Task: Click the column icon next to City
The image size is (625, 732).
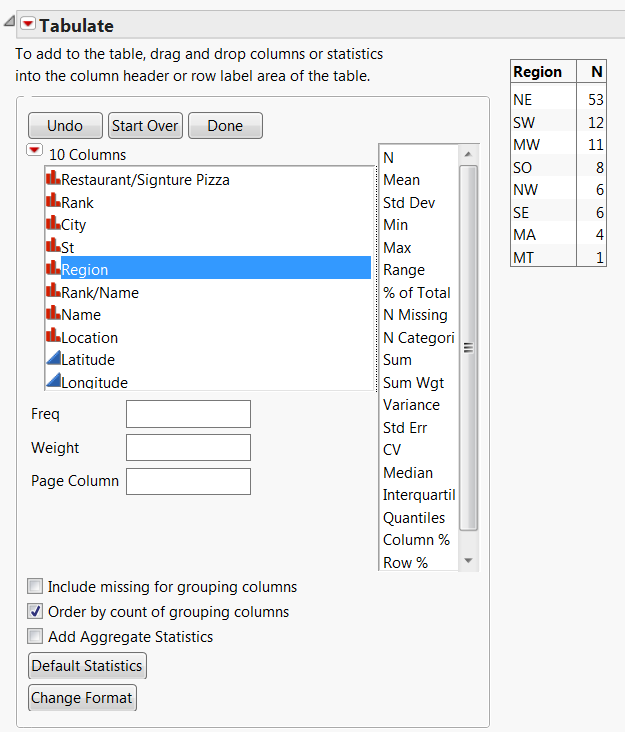Action: click(53, 224)
